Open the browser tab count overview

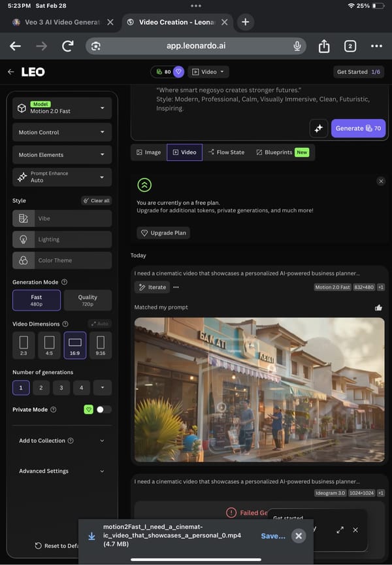[350, 46]
